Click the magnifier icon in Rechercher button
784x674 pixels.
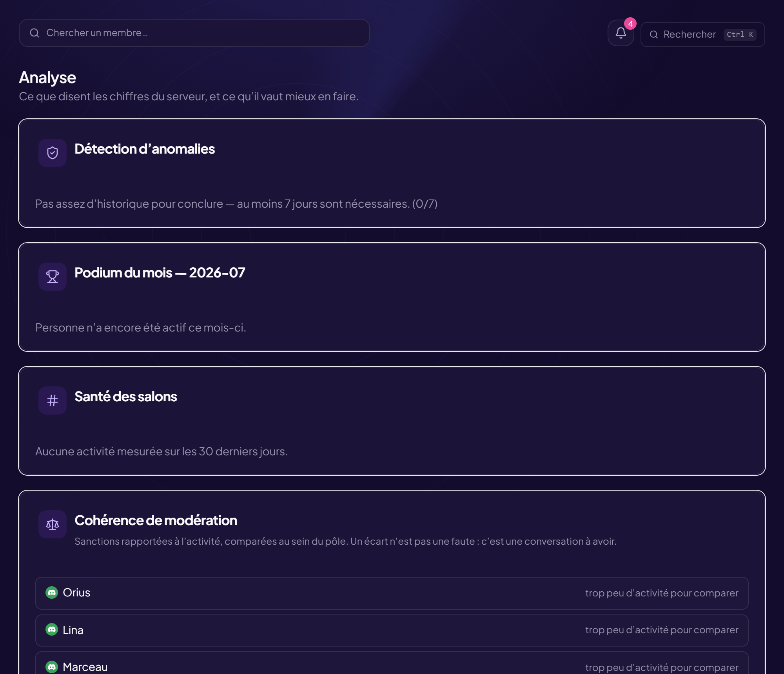(x=654, y=34)
